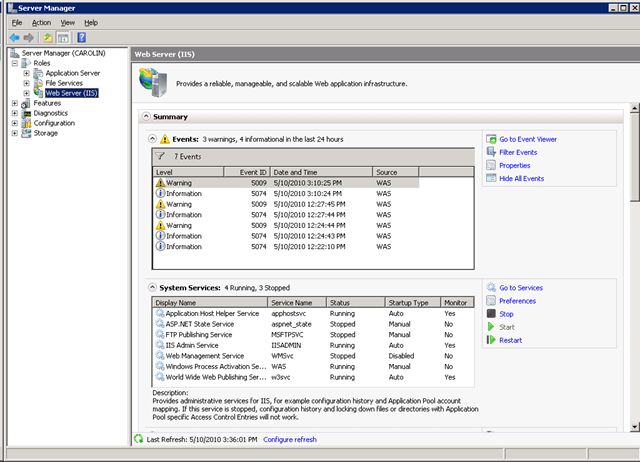The width and height of the screenshot is (640, 462).
Task: Click the Go to Event Viewer icon
Action: (491, 139)
